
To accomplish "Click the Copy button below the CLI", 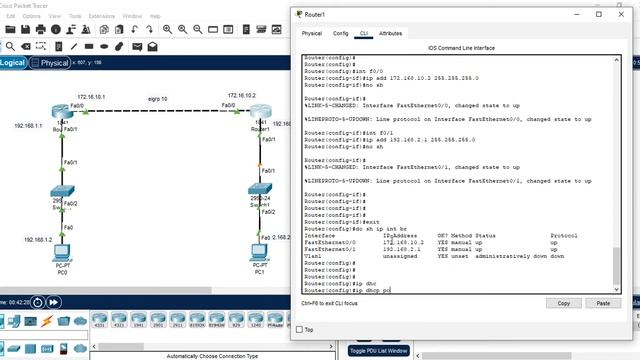I will tap(564, 303).
